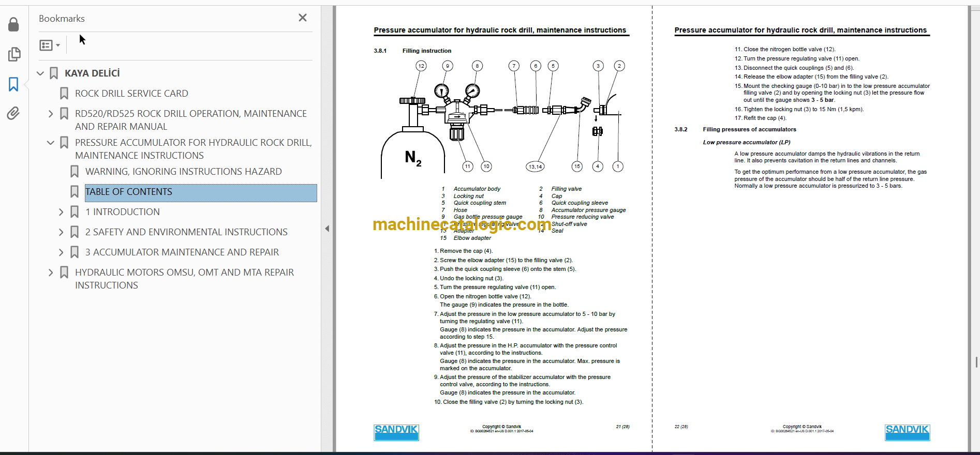Open the bookmarks options dropdown menu
The height and width of the screenshot is (455, 980).
pyautogui.click(x=50, y=45)
